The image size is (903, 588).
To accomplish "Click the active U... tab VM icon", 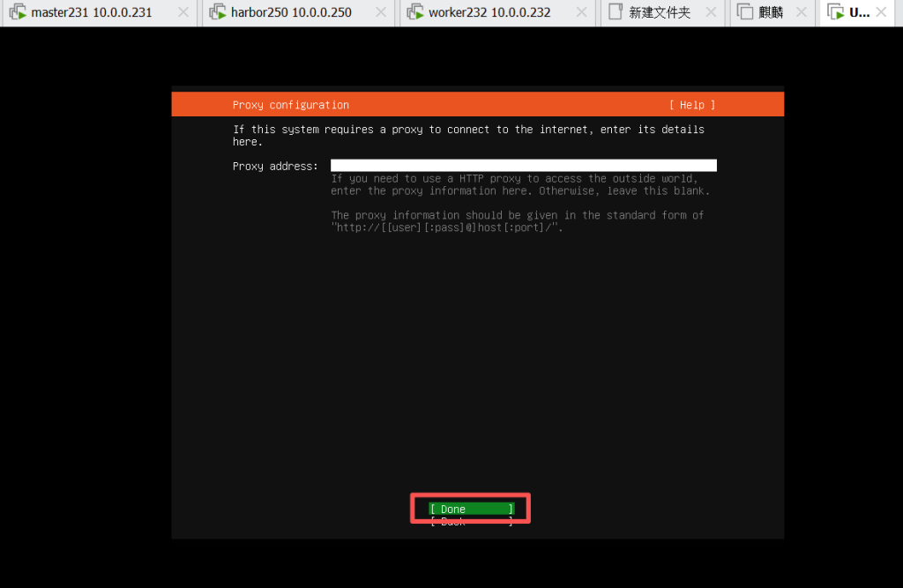I will point(834,12).
